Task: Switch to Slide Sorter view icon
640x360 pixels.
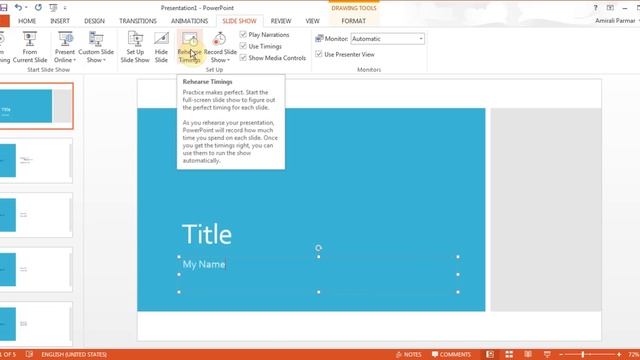Action: 509,354
